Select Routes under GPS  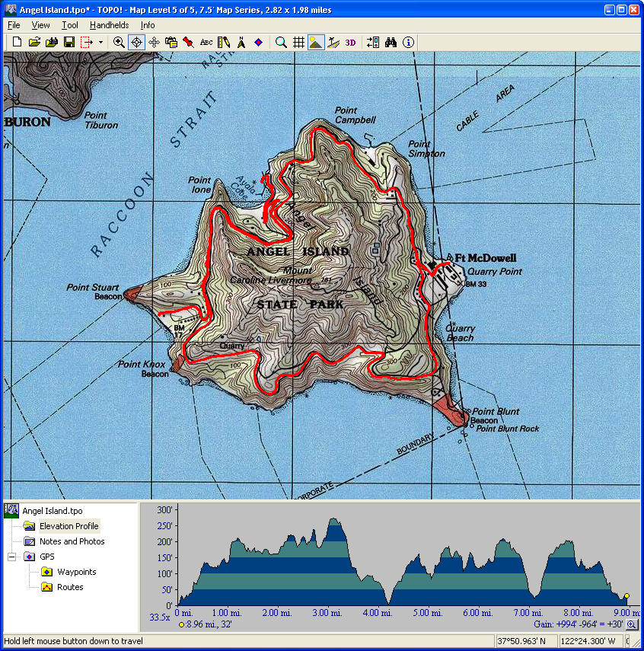pos(70,587)
